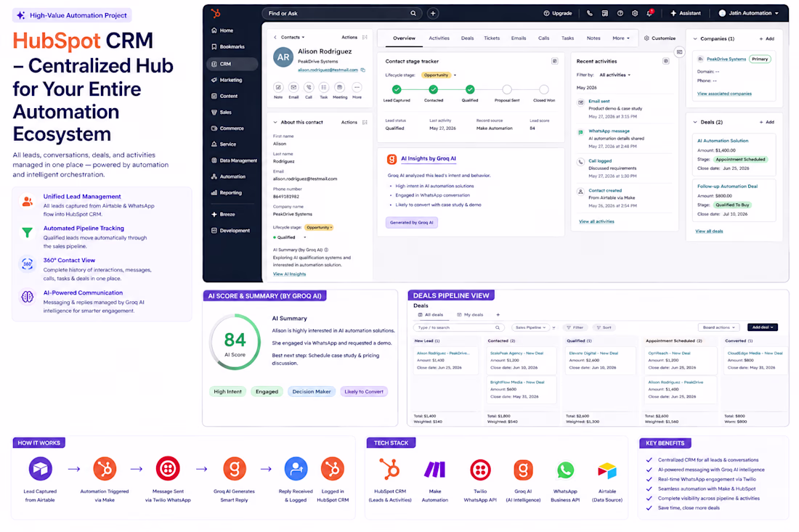Open the help question-mark icon in top bar
The image size is (799, 532).
pyautogui.click(x=620, y=13)
